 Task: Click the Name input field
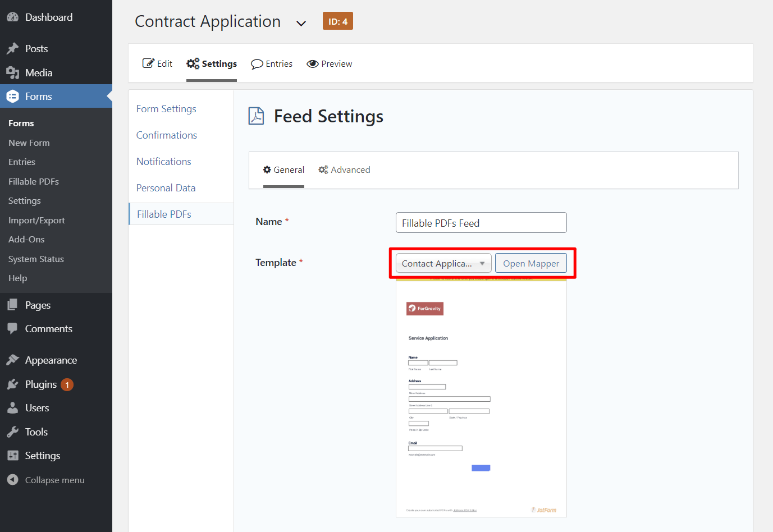tap(481, 222)
